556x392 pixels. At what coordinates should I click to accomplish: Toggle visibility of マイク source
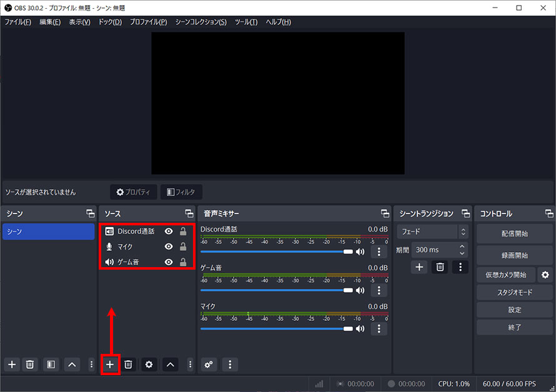point(169,247)
